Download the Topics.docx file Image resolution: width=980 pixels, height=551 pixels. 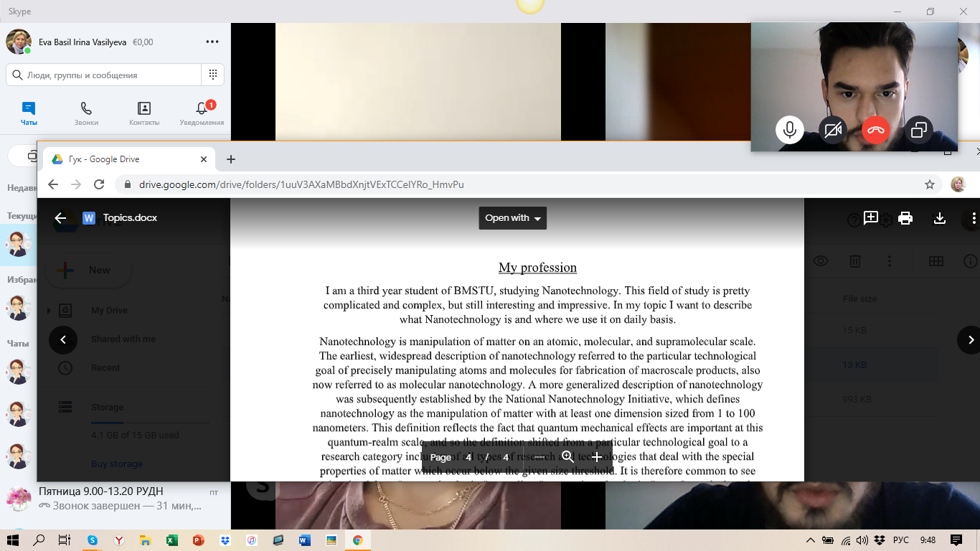tap(940, 218)
